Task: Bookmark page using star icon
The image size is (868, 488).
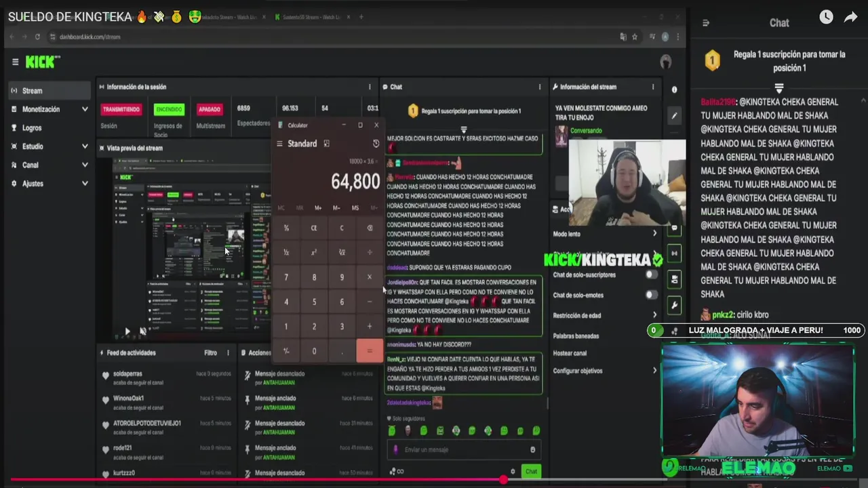Action: click(x=635, y=37)
